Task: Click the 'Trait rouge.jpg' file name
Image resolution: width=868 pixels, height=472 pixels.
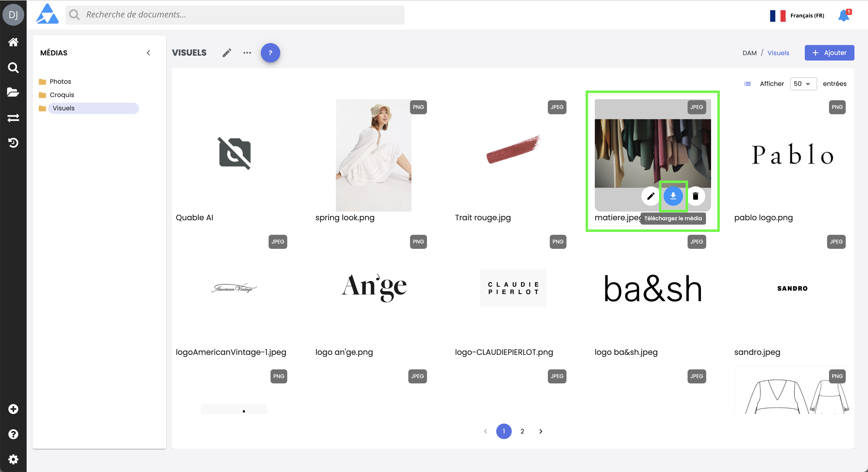Action: pyautogui.click(x=482, y=218)
